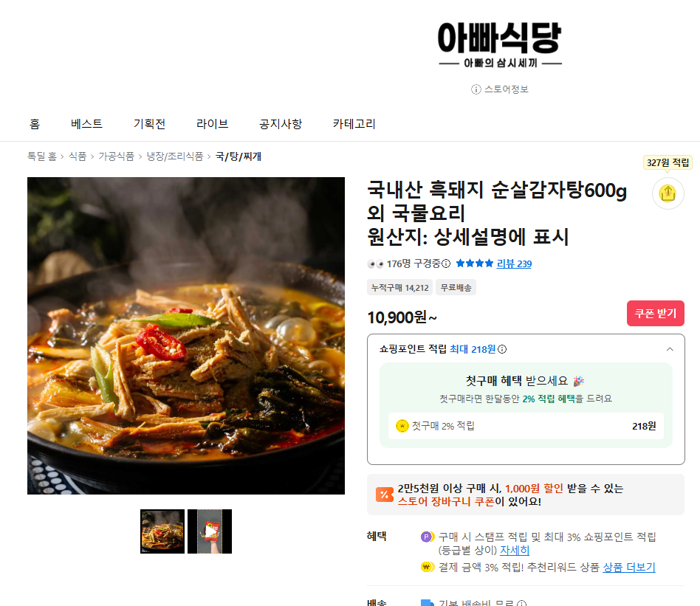Viewport: 700px width, 606px height.
Task: Click the purple P stamp icon
Action: point(428,537)
